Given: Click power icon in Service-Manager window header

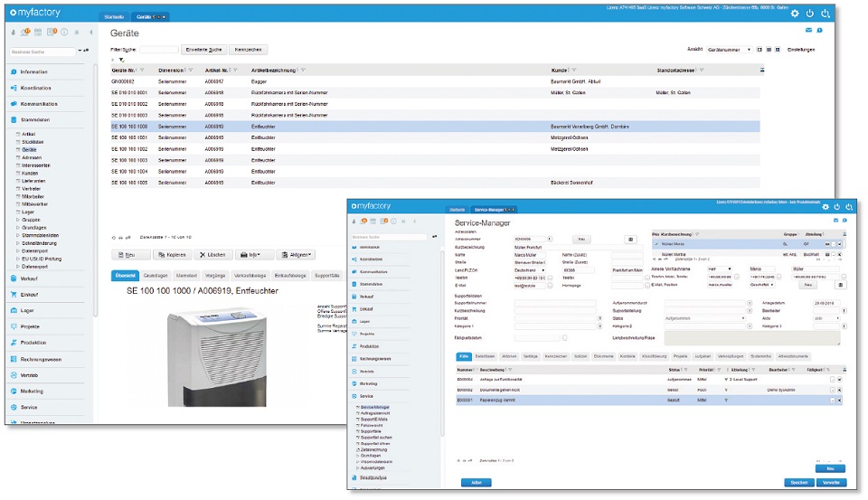Looking at the screenshot, I should coord(837,207).
